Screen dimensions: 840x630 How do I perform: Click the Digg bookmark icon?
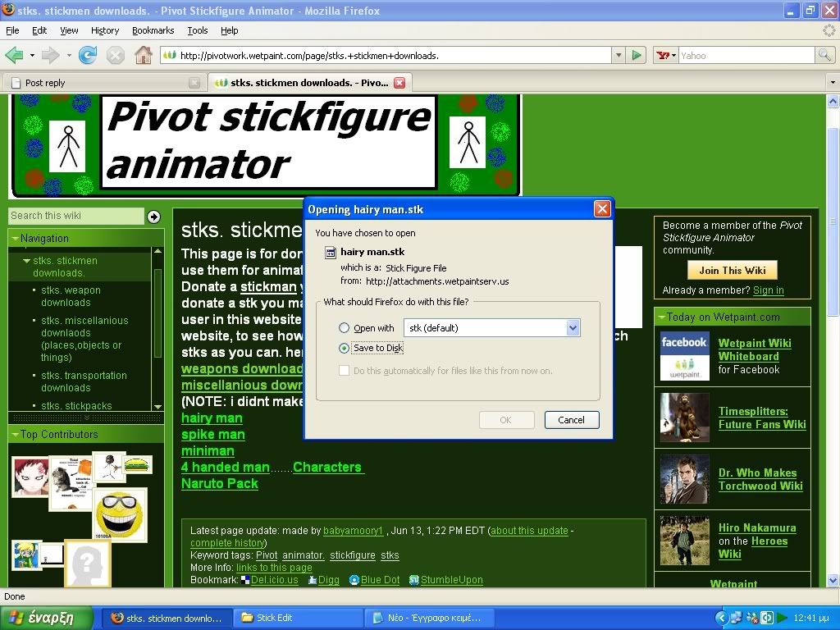313,580
